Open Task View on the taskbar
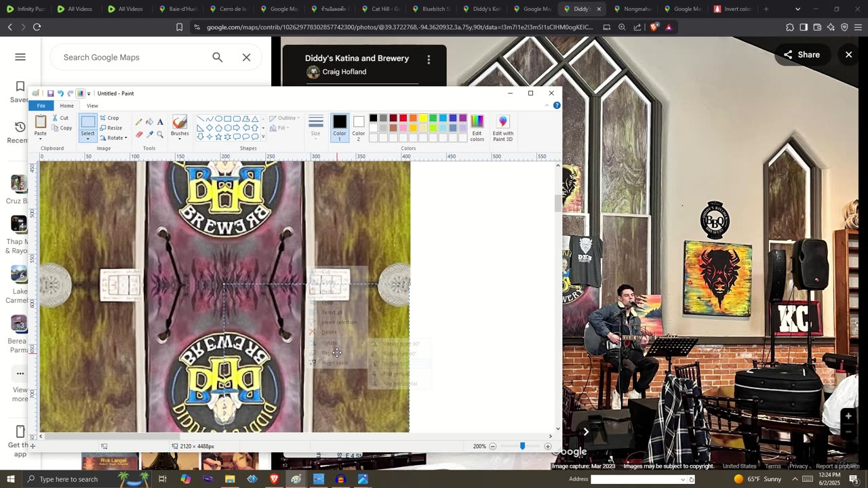The width and height of the screenshot is (868, 488). click(163, 479)
